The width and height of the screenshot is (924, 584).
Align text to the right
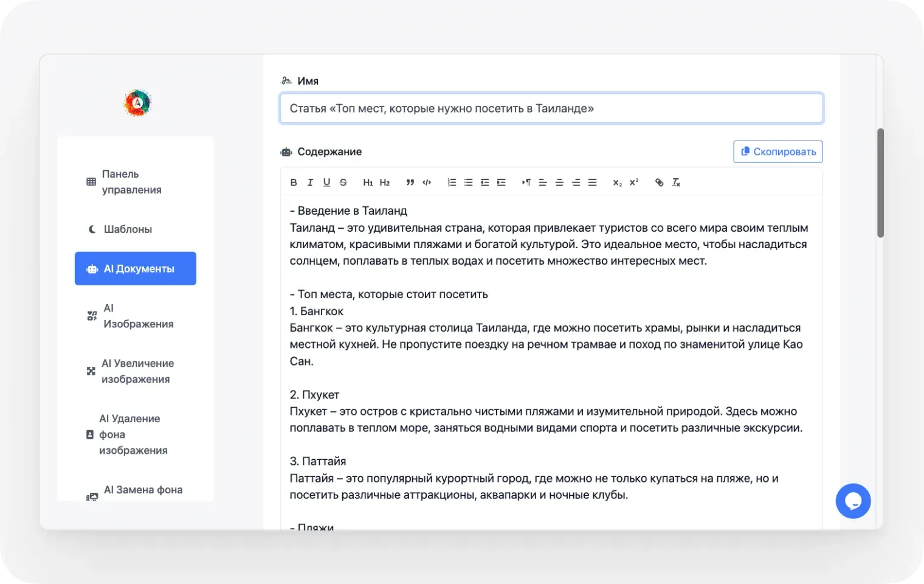[x=576, y=182]
